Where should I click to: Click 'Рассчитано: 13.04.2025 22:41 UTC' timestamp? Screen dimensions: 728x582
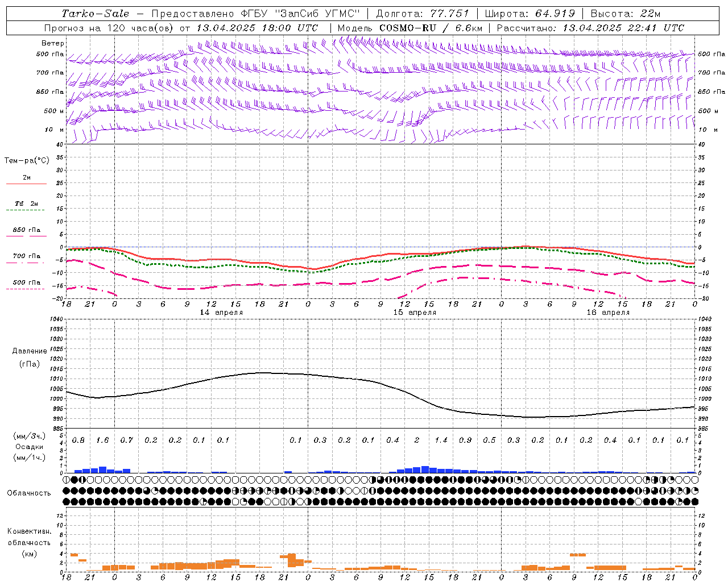point(590,28)
